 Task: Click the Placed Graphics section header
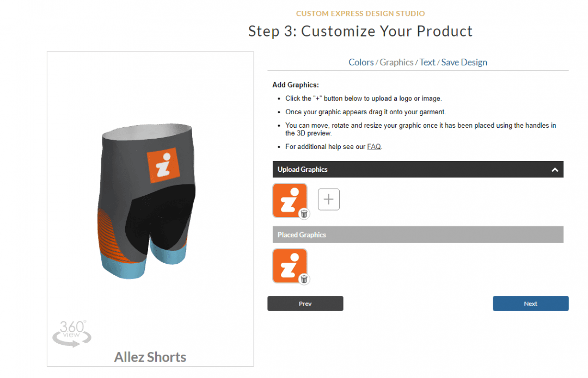pyautogui.click(x=418, y=235)
